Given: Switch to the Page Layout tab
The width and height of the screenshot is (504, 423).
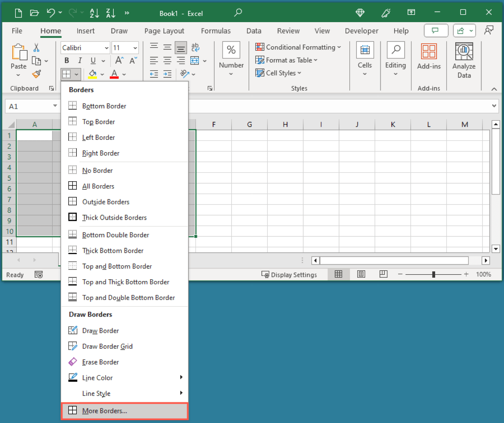Looking at the screenshot, I should pos(164,31).
